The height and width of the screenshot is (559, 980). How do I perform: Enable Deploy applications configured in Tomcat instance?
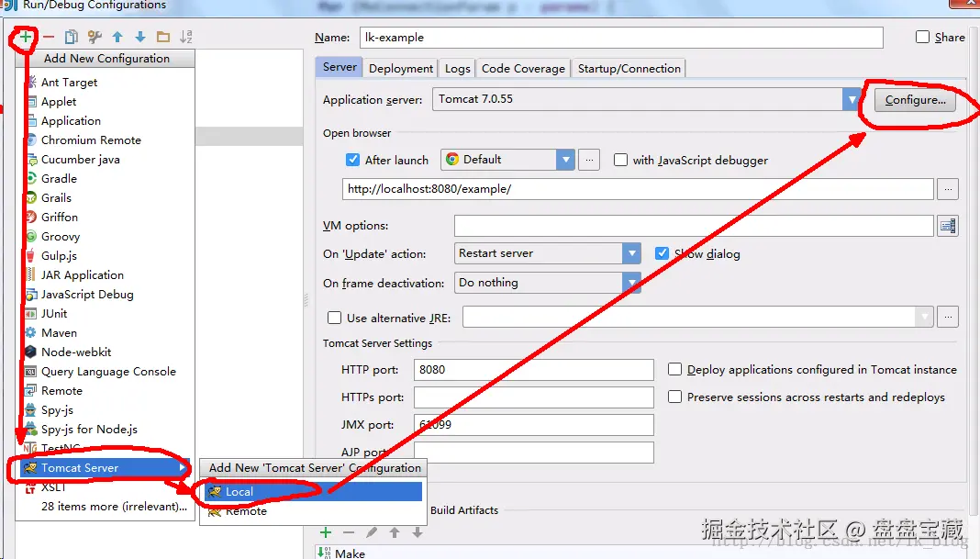675,369
